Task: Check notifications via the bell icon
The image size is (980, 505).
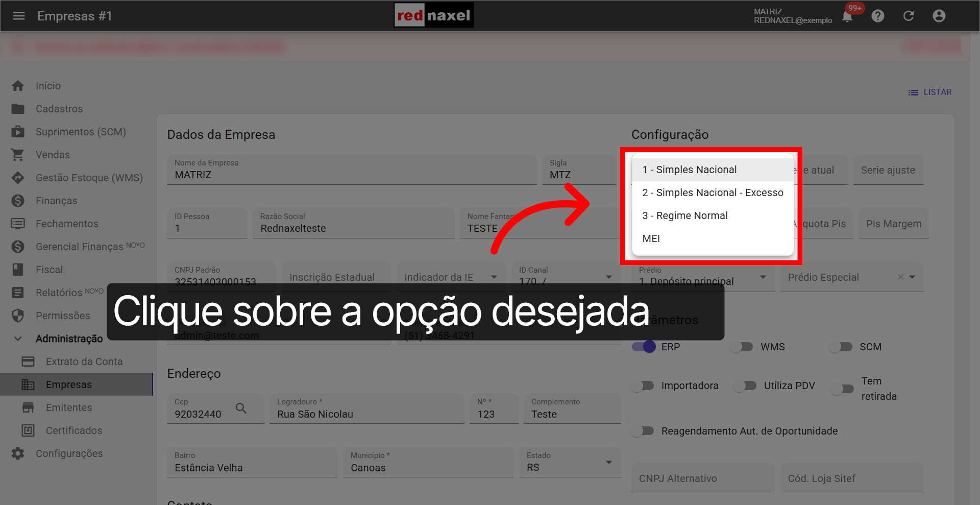Action: click(x=847, y=16)
